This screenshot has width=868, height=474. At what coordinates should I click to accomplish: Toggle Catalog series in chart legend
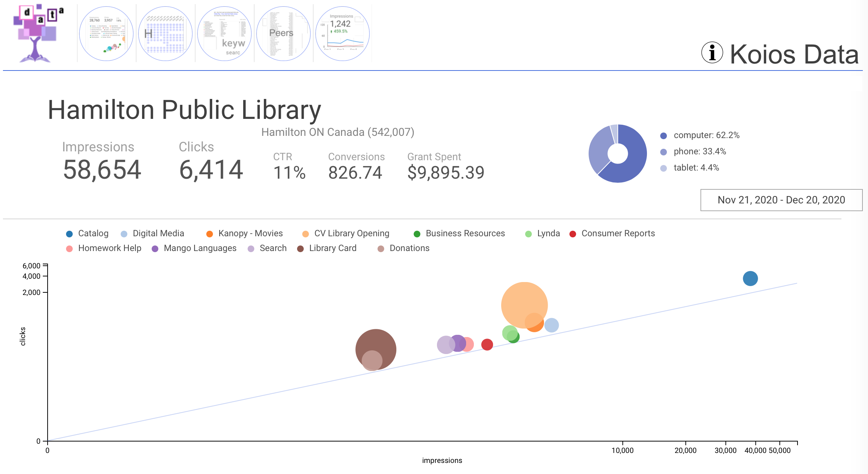pyautogui.click(x=93, y=234)
